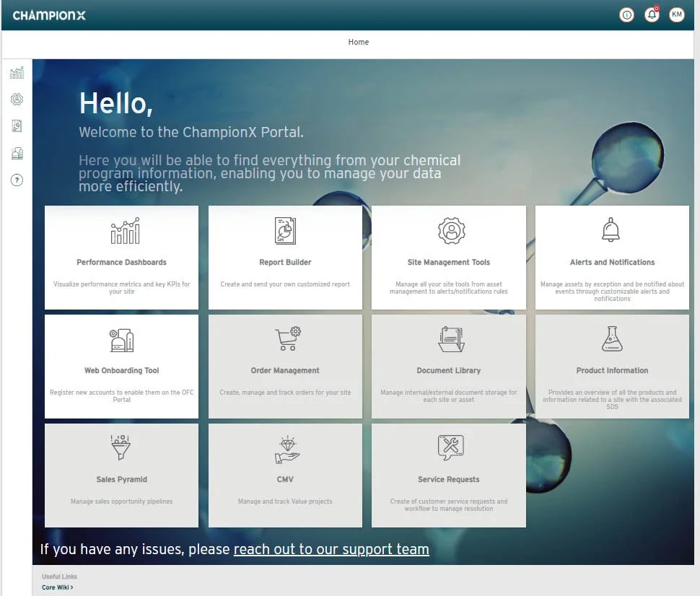Click the gear-person icon on Site Management Tools card
700x596 pixels.
tap(451, 231)
